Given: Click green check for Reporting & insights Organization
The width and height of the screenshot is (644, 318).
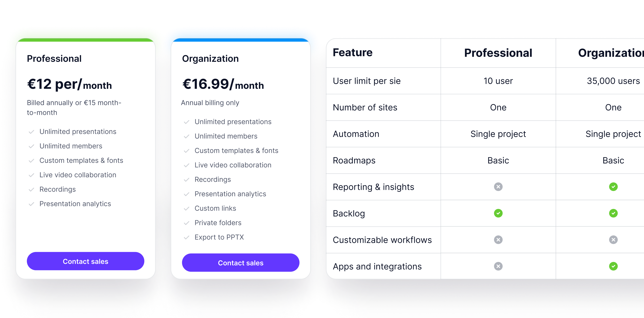Looking at the screenshot, I should (613, 187).
